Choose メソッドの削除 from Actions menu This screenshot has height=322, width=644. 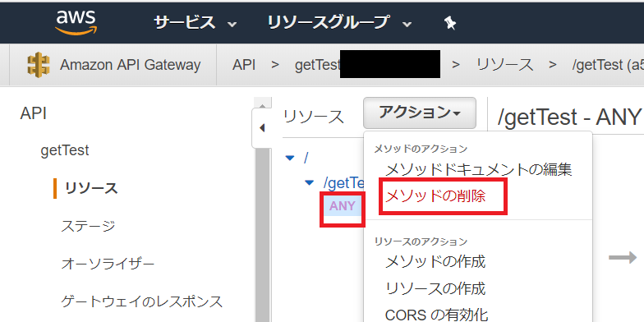point(435,195)
